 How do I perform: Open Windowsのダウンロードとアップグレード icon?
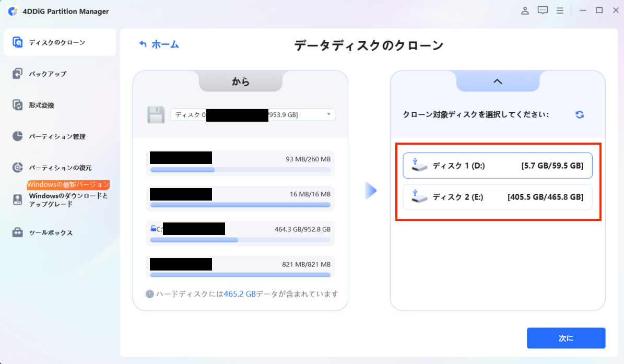18,199
